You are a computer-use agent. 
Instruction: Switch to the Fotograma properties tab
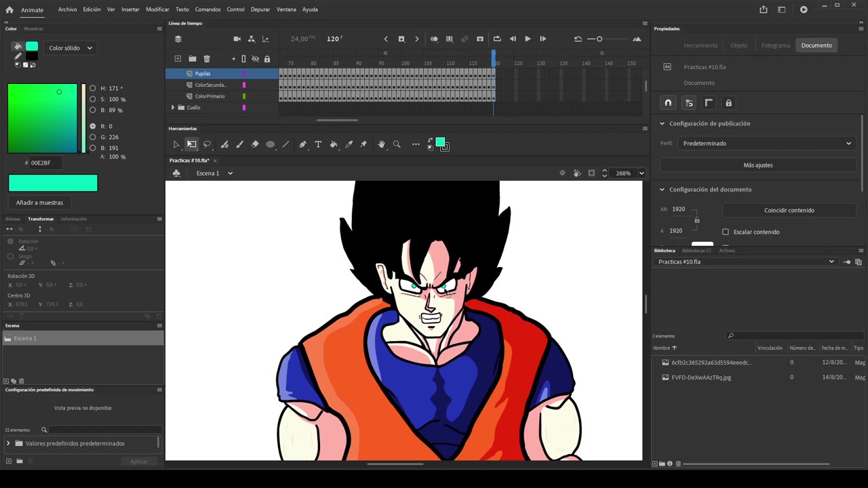(775, 45)
